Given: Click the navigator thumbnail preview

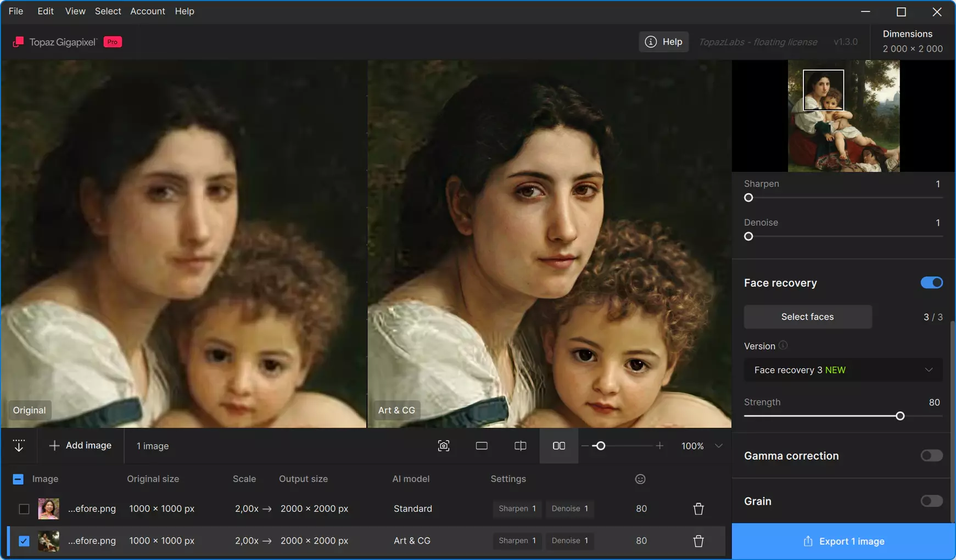Looking at the screenshot, I should pyautogui.click(x=843, y=116).
